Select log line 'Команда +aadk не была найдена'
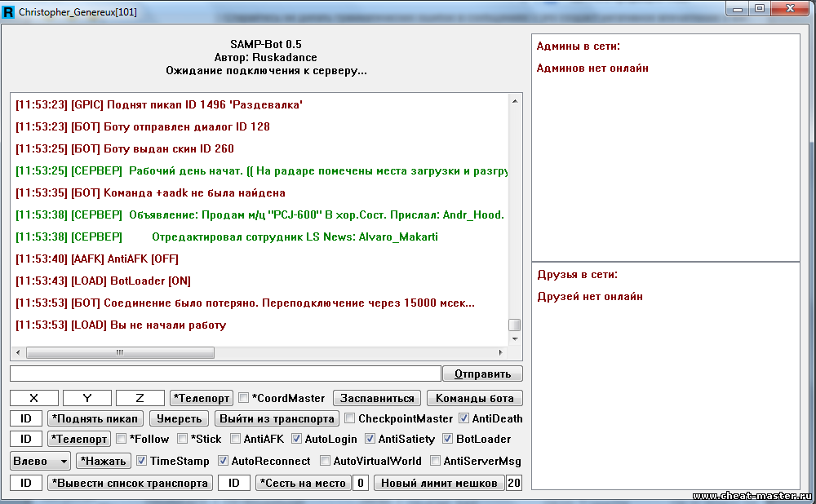Image resolution: width=816 pixels, height=504 pixels. [150, 192]
